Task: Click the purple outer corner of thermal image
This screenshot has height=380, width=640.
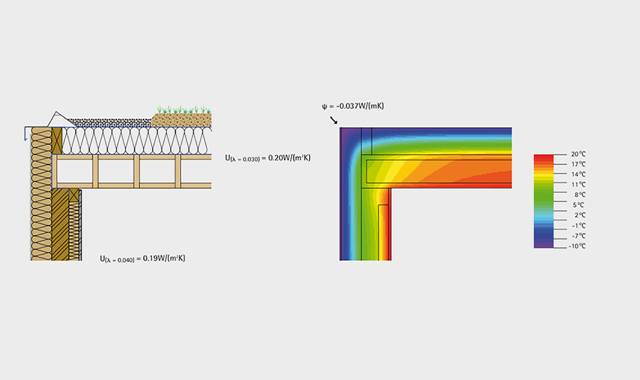Action: tap(346, 134)
